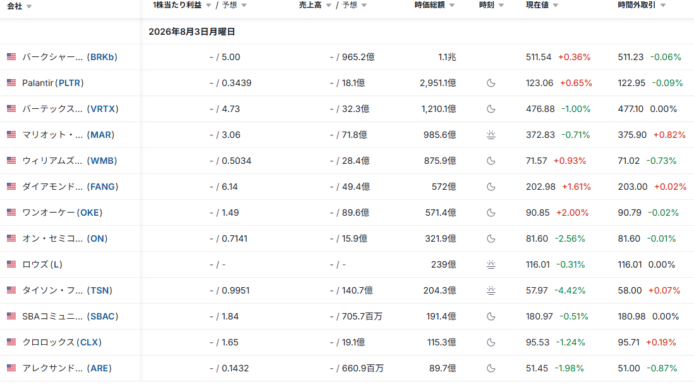Select the 2026年8月3日月曜日 date row
This screenshot has height=384, width=694.
[347, 31]
